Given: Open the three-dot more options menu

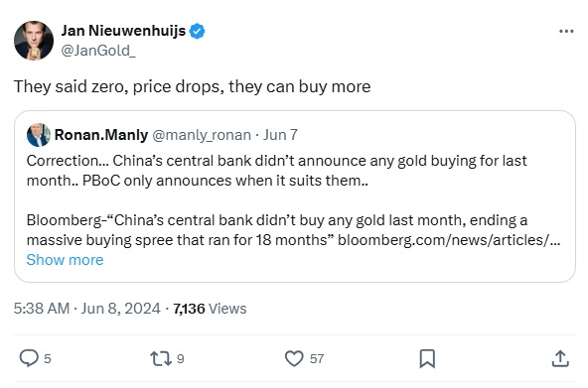Looking at the screenshot, I should click(x=566, y=31).
